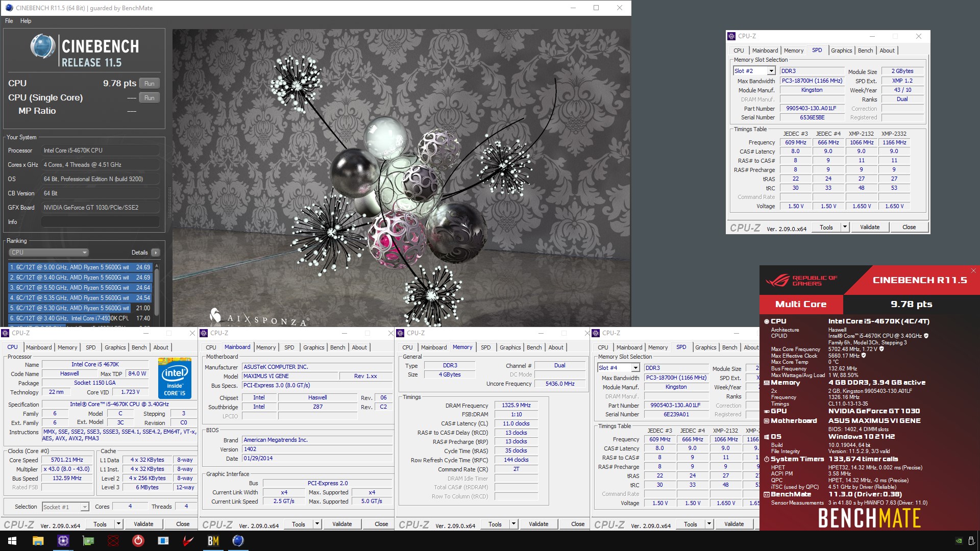
Task: Launch the red wireframe sphere taskbar app
Action: (113, 541)
